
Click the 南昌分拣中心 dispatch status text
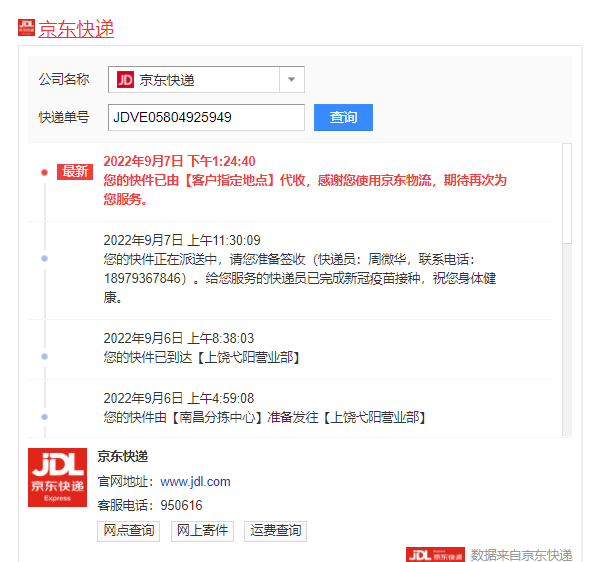[x=265, y=417]
